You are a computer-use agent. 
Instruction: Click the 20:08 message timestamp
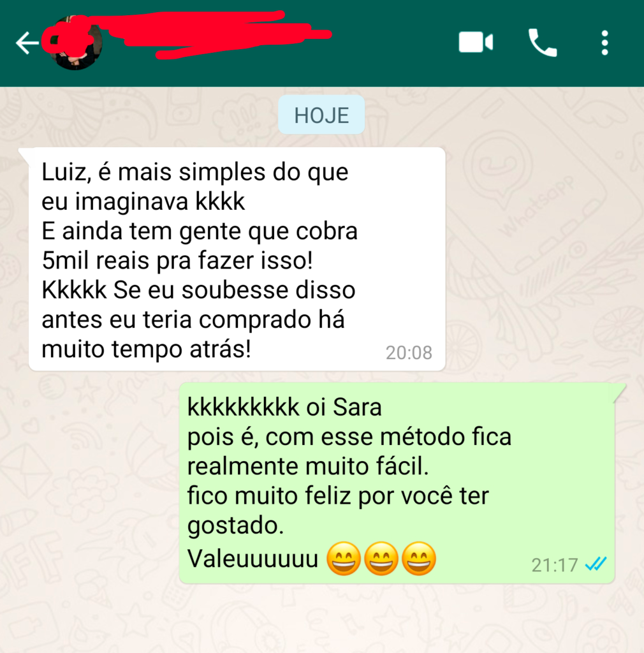[x=409, y=353]
